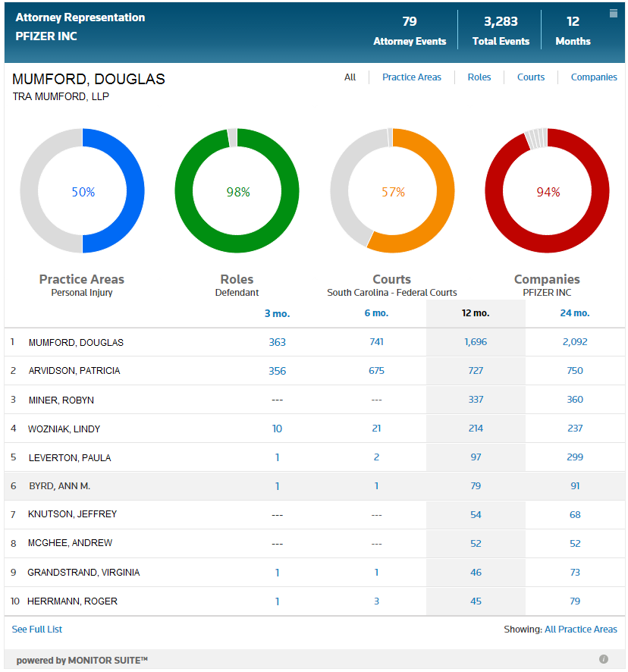The image size is (628, 672).
Task: Open Herrmann's 6 mo. value 3
Action: pyautogui.click(x=376, y=601)
